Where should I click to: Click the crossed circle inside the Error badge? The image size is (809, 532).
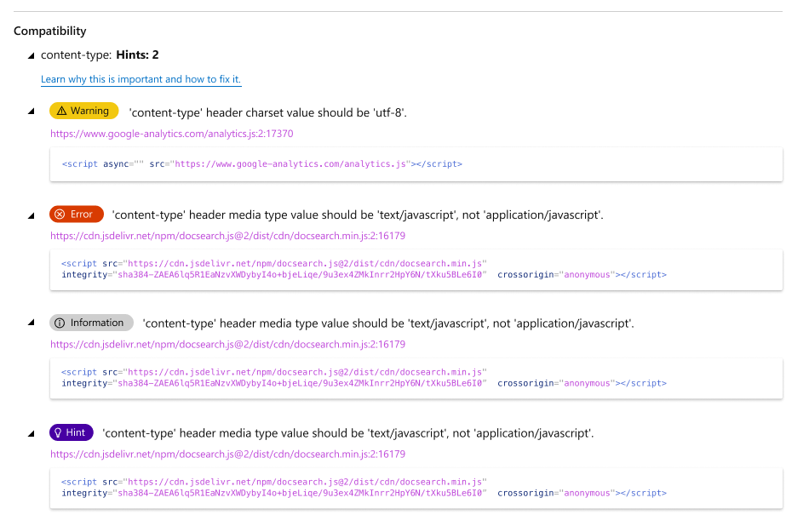[58, 215]
